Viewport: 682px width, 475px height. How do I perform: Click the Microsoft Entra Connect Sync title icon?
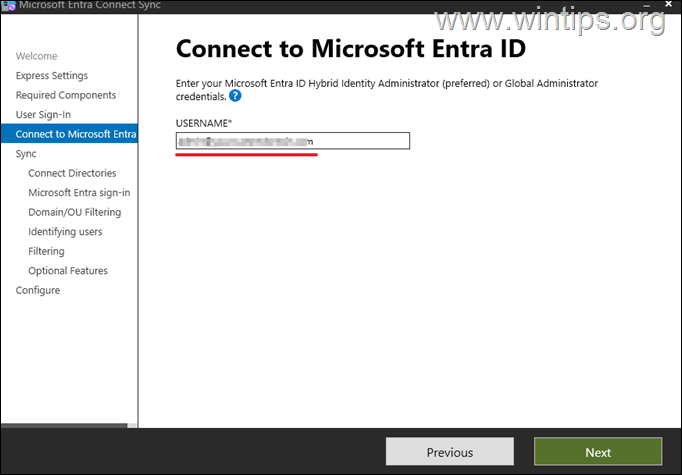coord(9,6)
